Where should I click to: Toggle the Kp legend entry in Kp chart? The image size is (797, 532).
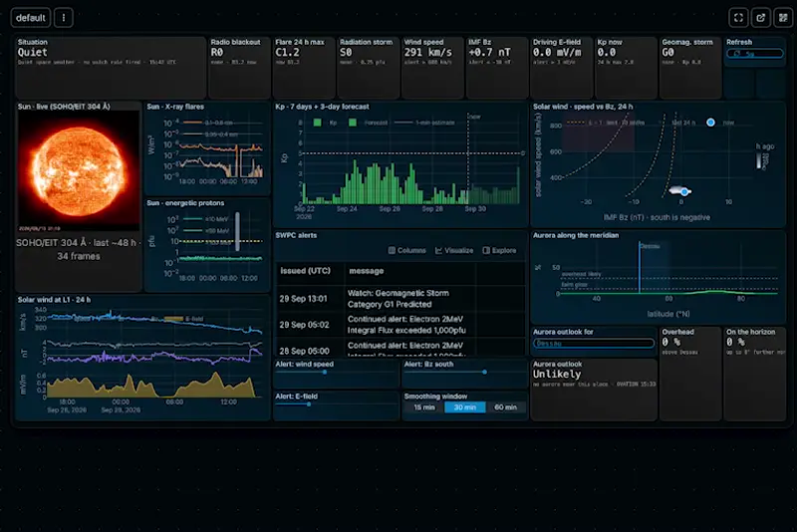point(325,123)
